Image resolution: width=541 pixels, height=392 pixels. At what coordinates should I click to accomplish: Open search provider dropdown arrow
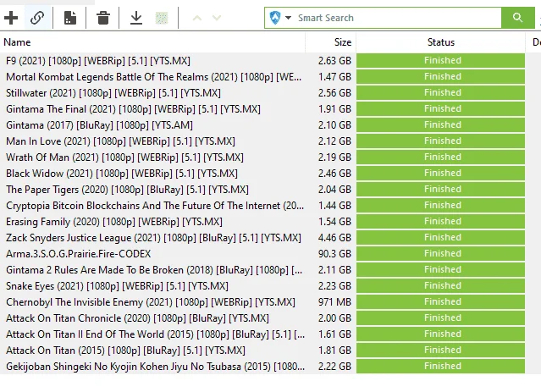pyautogui.click(x=288, y=18)
